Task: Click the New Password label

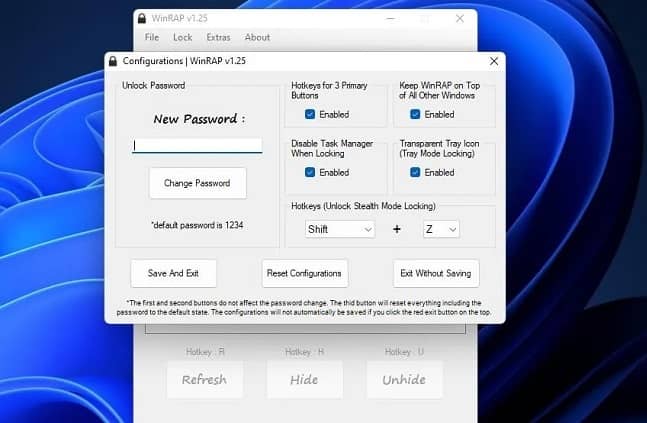Action: (200, 119)
